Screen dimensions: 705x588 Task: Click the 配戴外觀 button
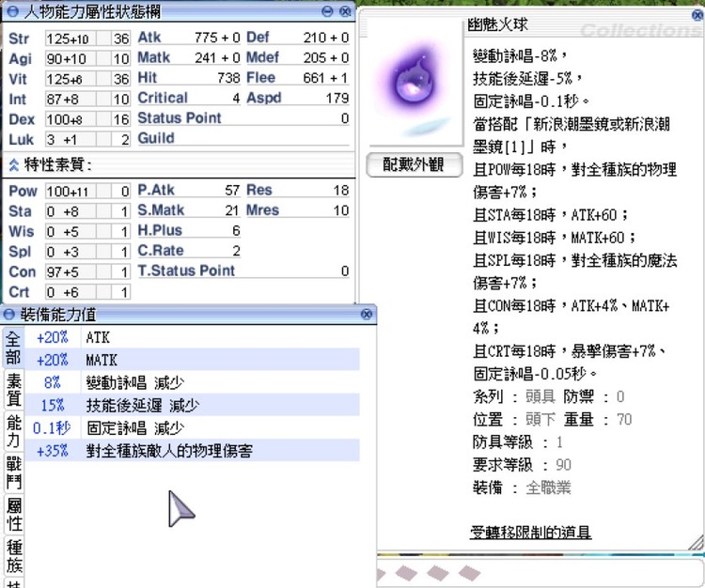tap(415, 165)
